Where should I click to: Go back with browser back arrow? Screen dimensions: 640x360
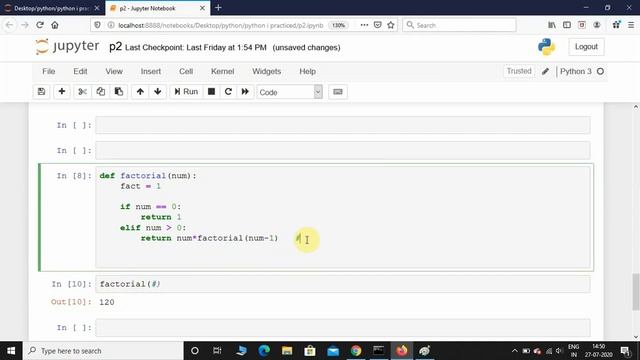click(9, 25)
